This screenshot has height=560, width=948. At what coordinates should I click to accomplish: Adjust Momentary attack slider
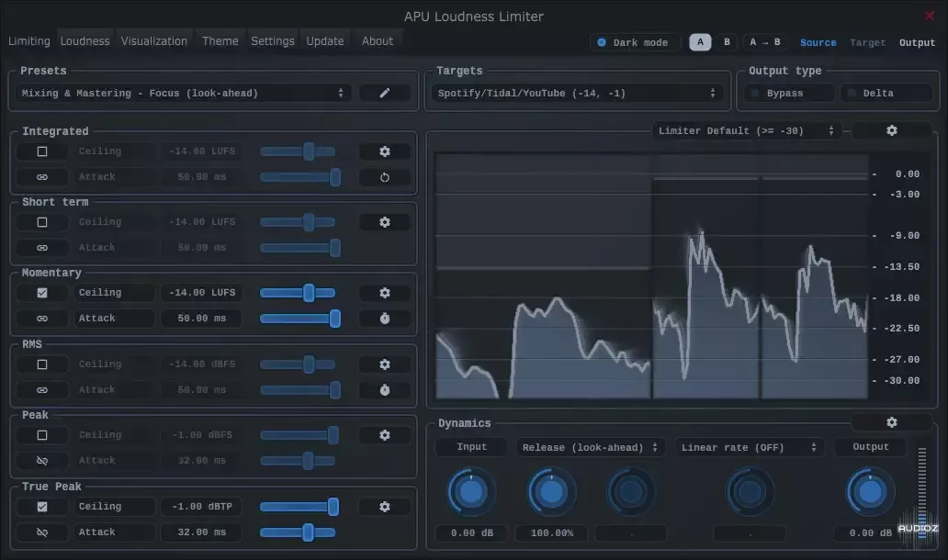299,319
